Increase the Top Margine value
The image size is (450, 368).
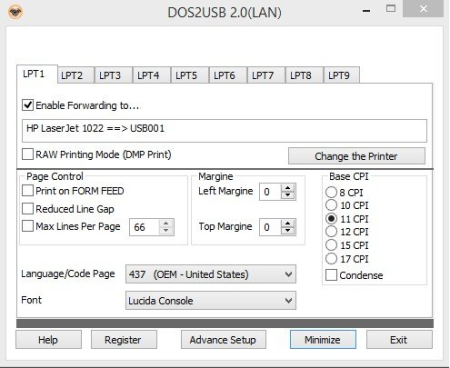tap(288, 223)
